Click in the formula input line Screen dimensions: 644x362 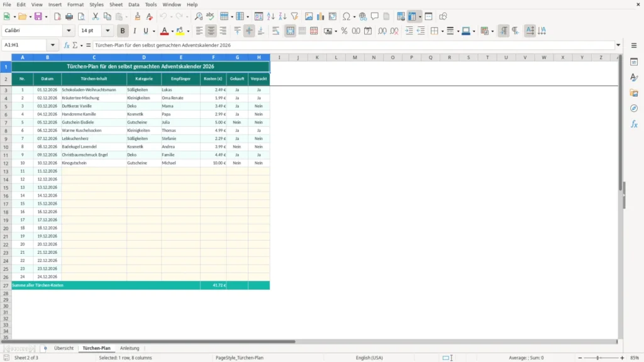(353, 45)
